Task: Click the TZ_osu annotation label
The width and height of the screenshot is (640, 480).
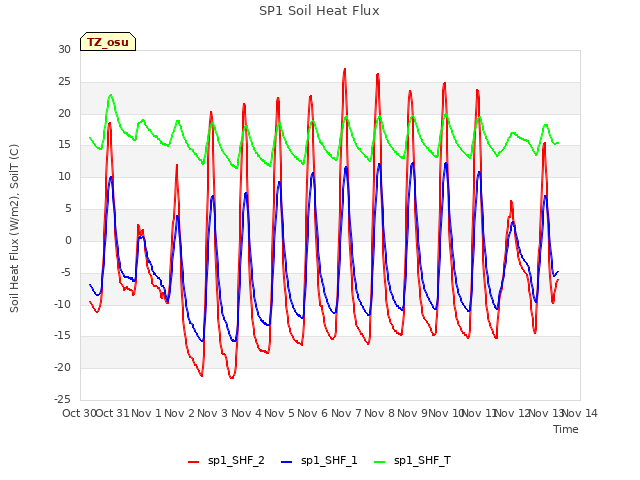Action: [108, 42]
